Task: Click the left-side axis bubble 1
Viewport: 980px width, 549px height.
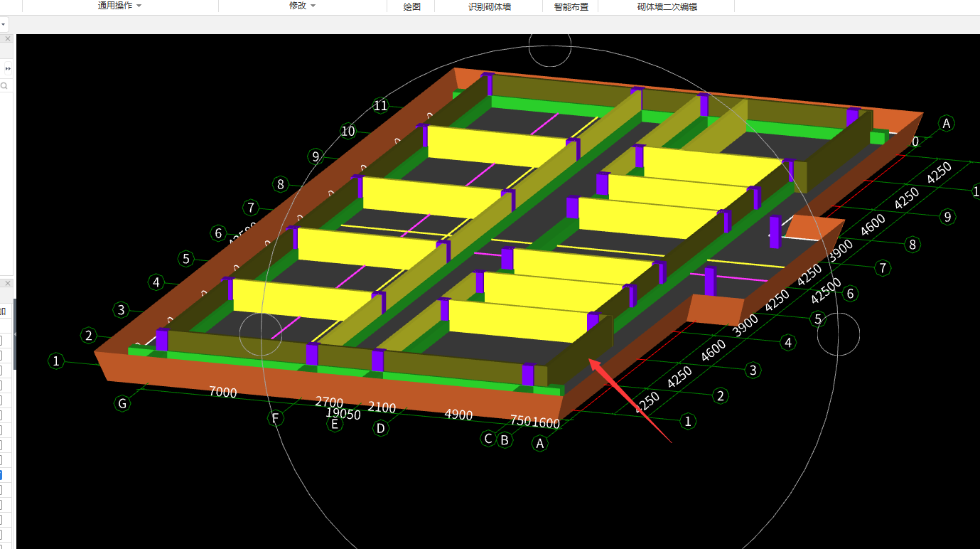Action: [56, 361]
